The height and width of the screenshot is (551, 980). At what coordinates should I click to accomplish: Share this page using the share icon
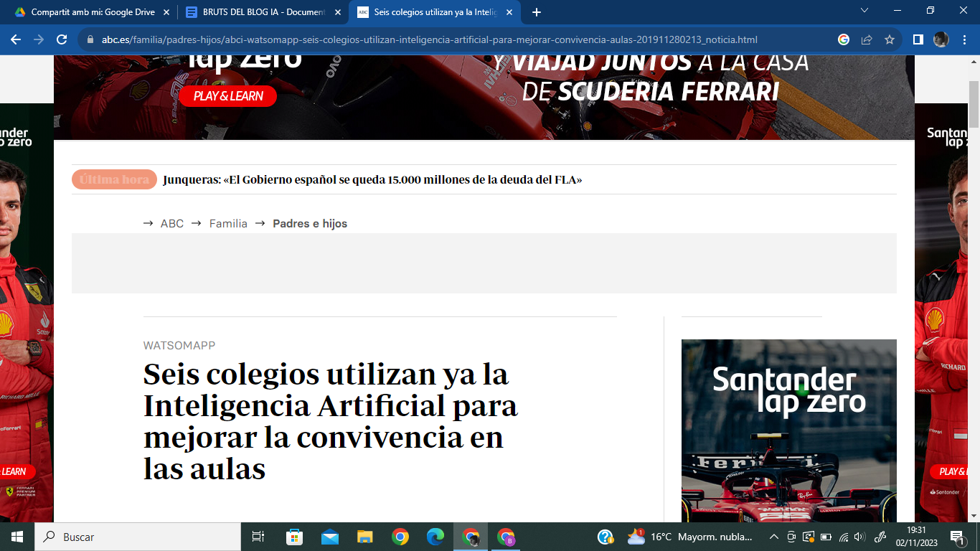point(867,39)
